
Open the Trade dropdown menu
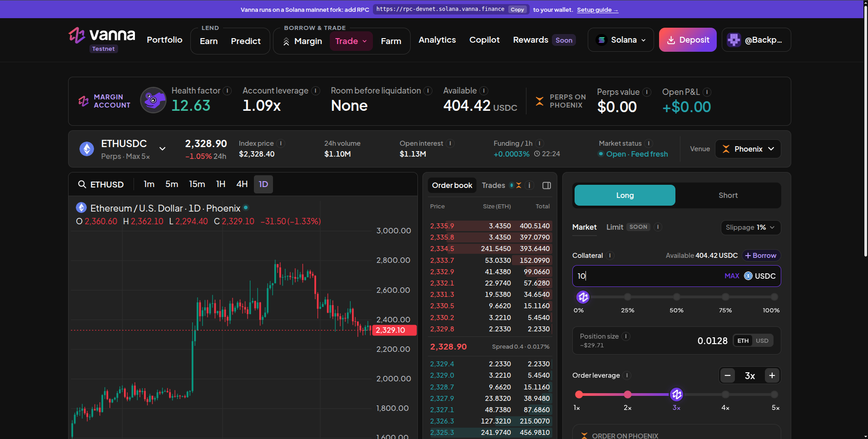[351, 41]
